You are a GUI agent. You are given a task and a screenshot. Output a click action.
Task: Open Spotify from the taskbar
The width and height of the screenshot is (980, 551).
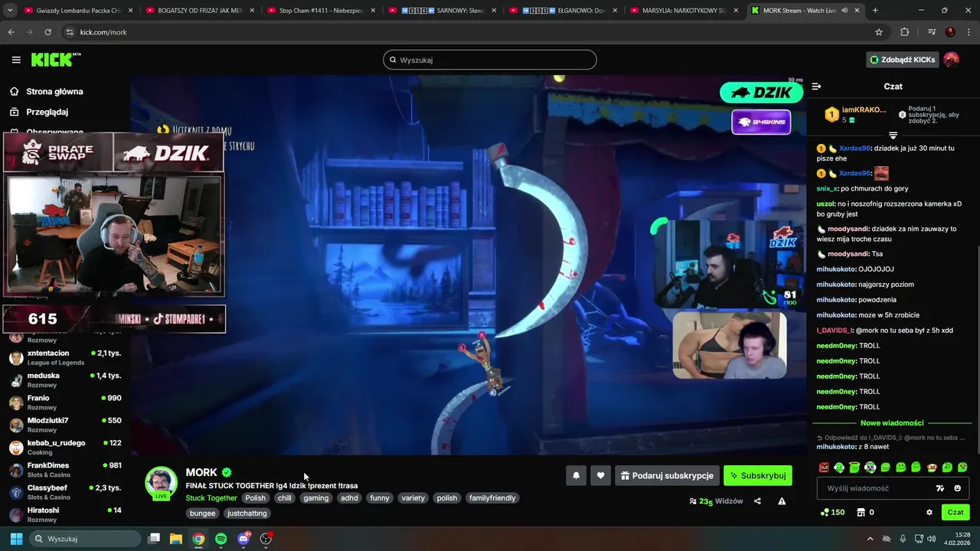pyautogui.click(x=221, y=539)
